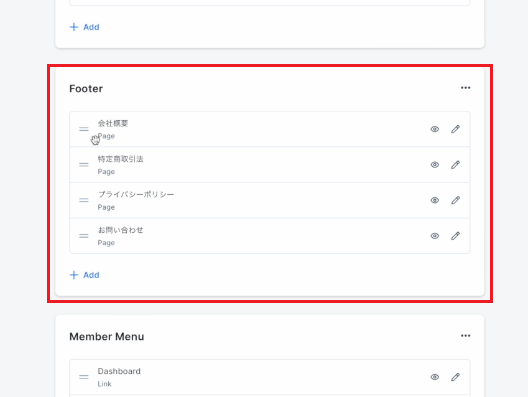Add a new item to Footer

click(85, 275)
